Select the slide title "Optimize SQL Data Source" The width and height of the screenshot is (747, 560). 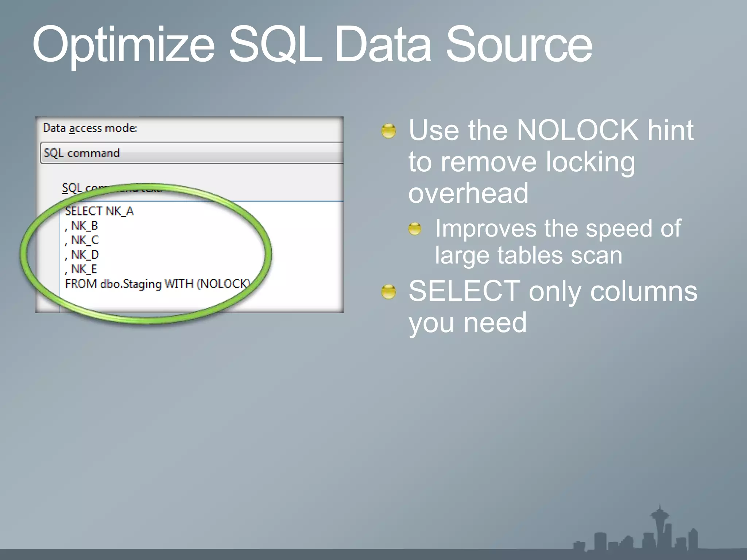(x=312, y=44)
